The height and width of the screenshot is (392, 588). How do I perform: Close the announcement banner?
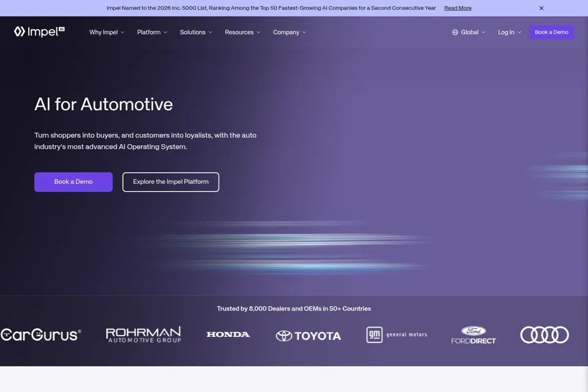pyautogui.click(x=541, y=8)
